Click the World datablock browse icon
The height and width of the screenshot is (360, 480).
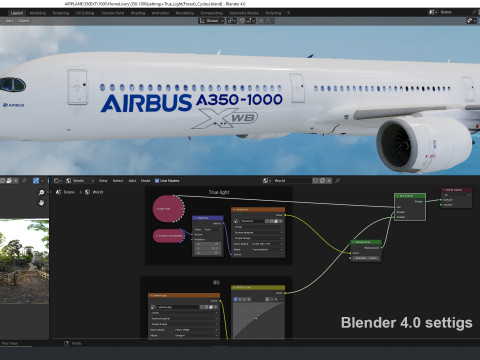(x=266, y=181)
